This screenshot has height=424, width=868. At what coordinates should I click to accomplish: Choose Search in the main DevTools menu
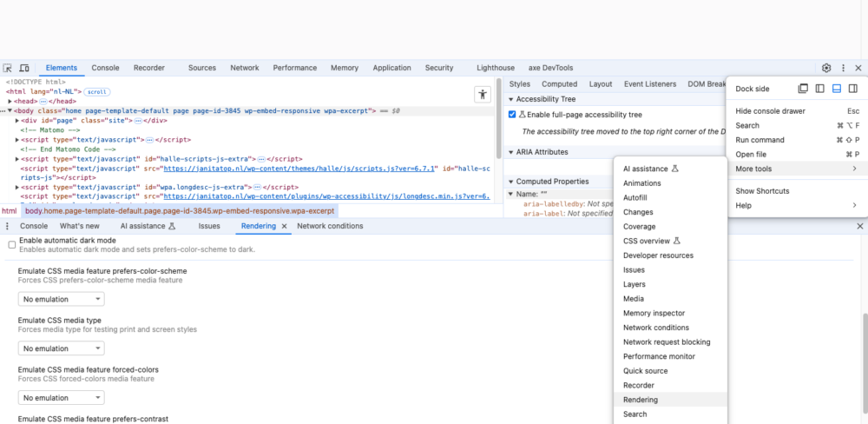[797, 125]
